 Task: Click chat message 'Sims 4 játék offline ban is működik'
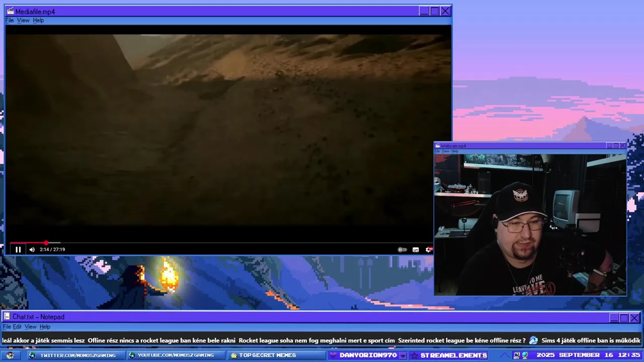(x=592, y=340)
